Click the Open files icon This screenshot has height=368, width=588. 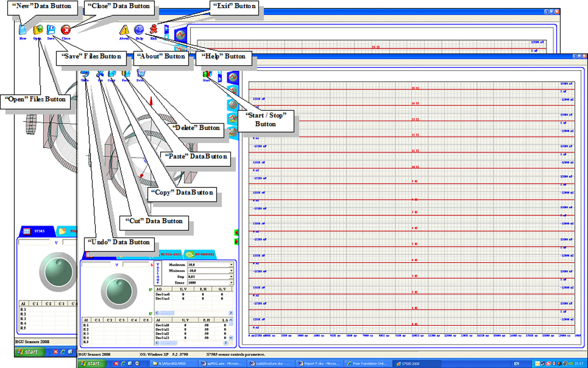click(37, 29)
